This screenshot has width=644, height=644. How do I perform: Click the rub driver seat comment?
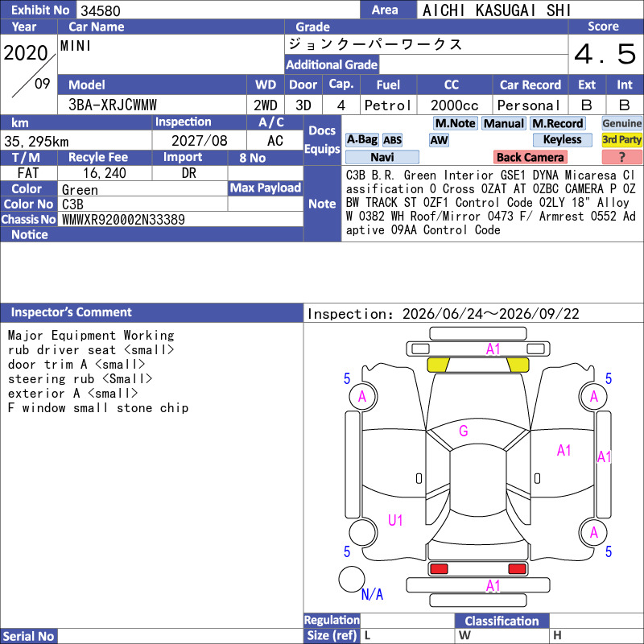click(91, 350)
